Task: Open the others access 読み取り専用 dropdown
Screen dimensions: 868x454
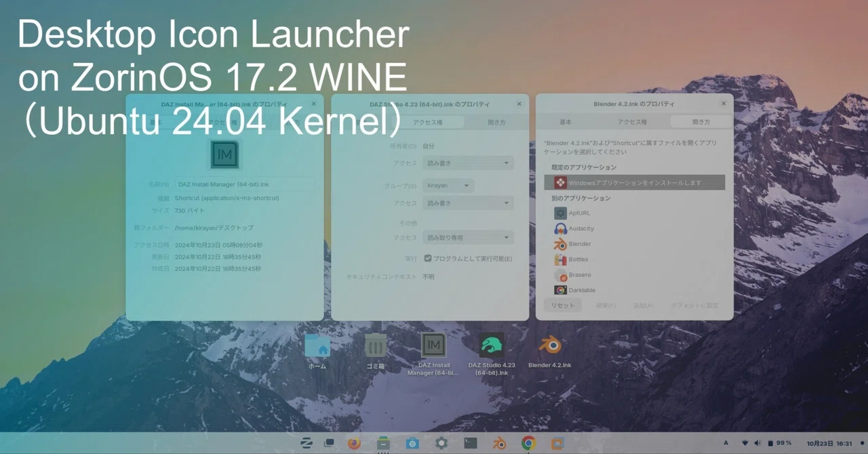Action: (468, 238)
